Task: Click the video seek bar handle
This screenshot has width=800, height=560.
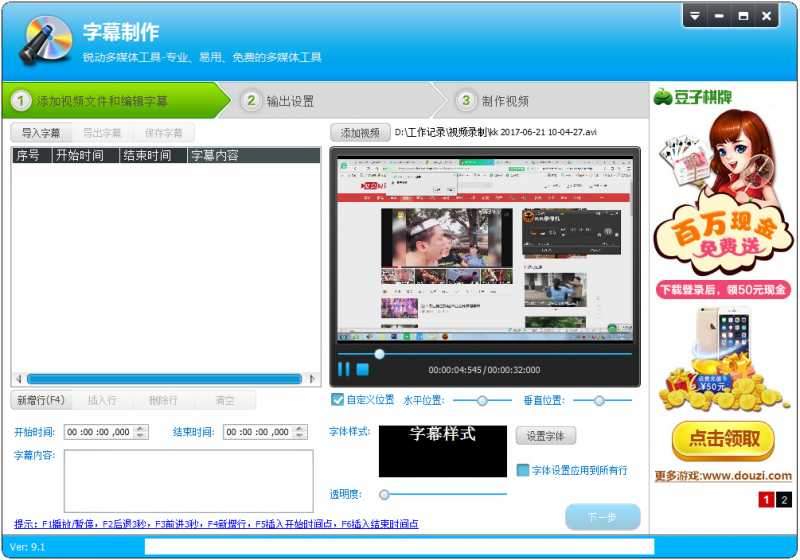Action: point(379,354)
